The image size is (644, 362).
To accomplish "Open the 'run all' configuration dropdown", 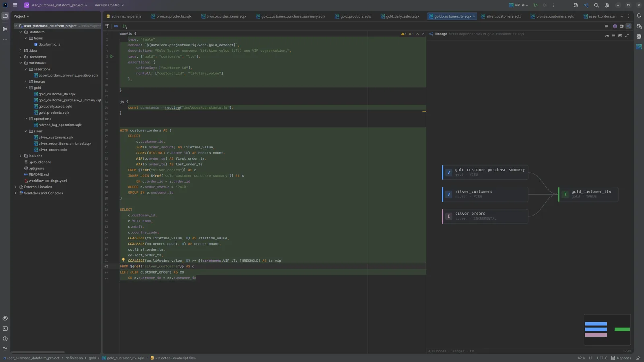I will (x=519, y=5).
